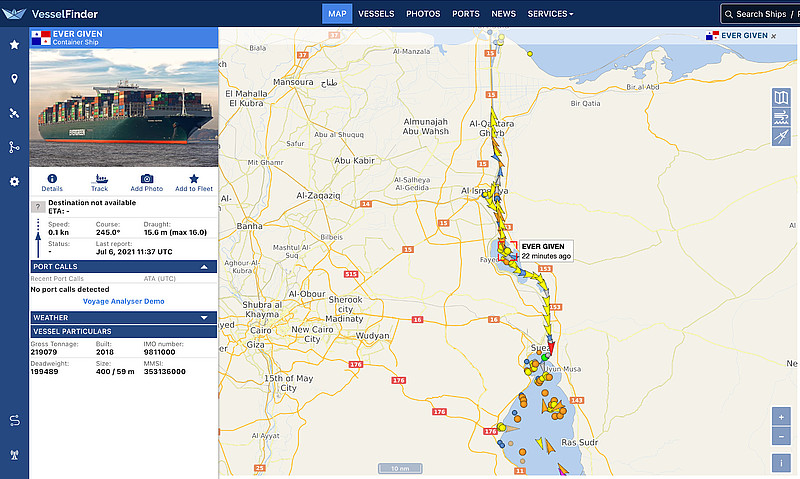Open settings gear in left sidebar
800x479 pixels.
(14, 181)
